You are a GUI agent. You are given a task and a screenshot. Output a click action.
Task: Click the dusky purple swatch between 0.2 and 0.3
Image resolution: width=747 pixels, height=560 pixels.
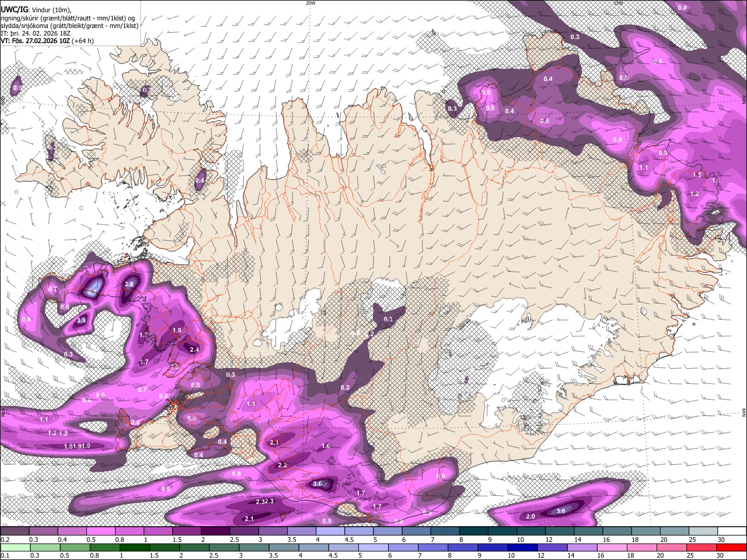pos(15,531)
